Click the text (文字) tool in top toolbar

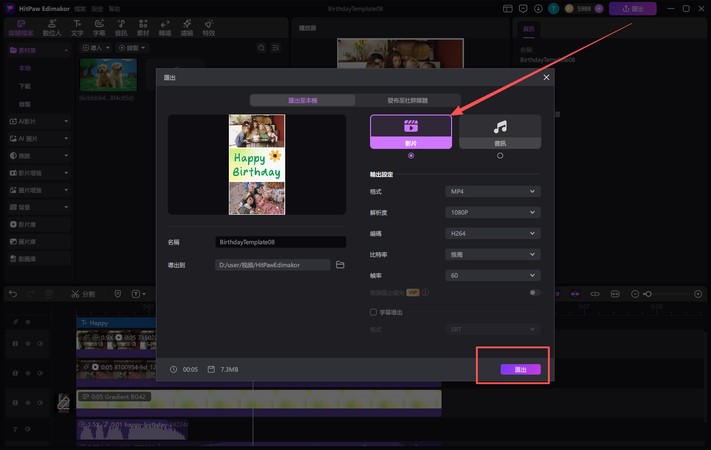click(x=76, y=26)
